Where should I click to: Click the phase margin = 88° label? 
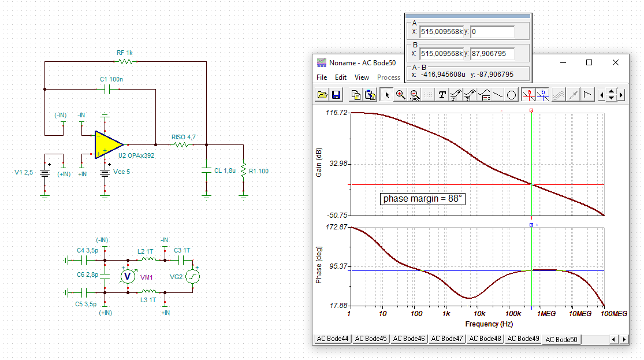point(423,199)
